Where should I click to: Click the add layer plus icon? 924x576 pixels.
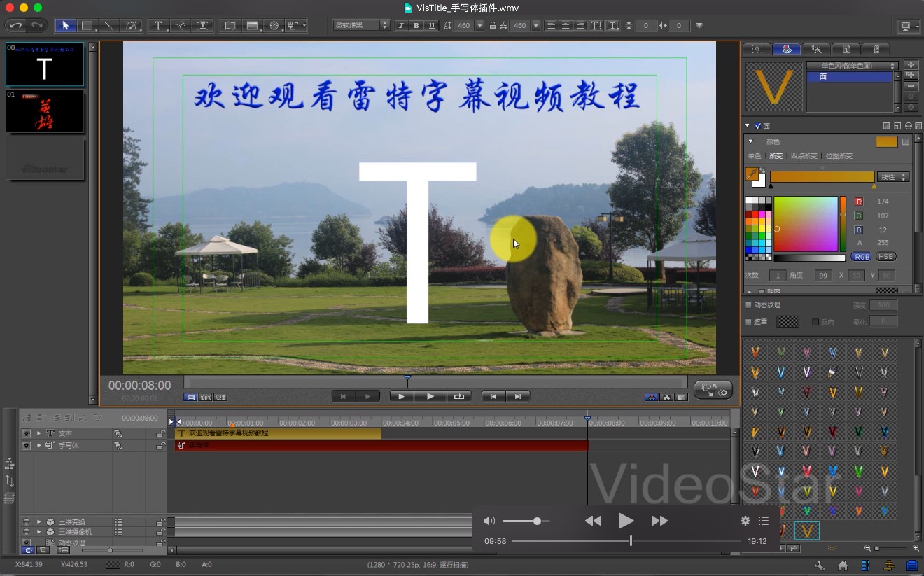(911, 64)
